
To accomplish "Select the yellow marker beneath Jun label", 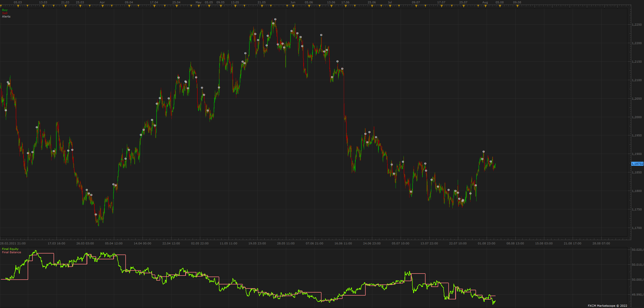I will [293, 6].
